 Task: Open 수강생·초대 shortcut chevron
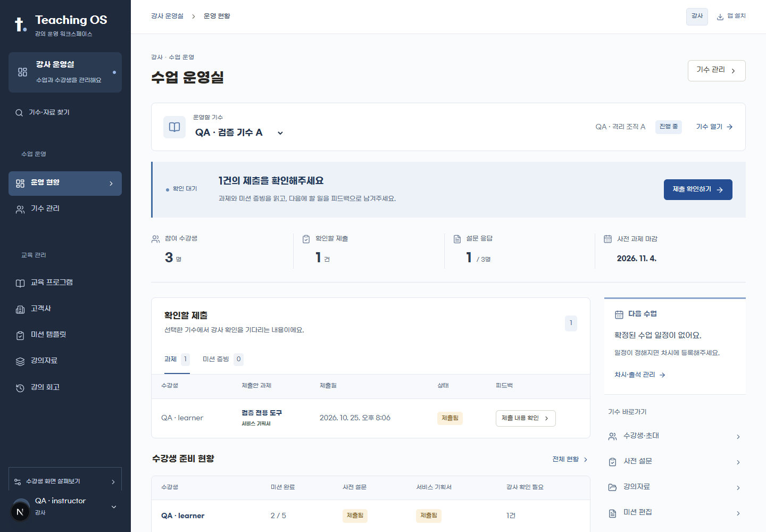[738, 437]
